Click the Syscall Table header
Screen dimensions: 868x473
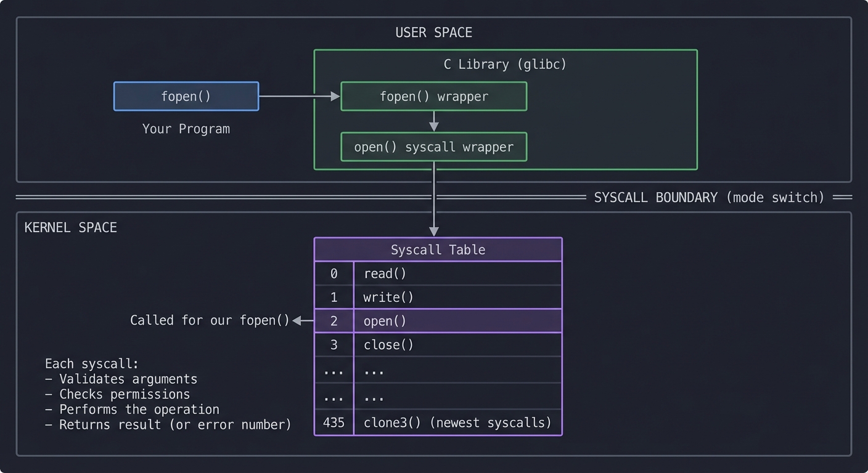(438, 249)
